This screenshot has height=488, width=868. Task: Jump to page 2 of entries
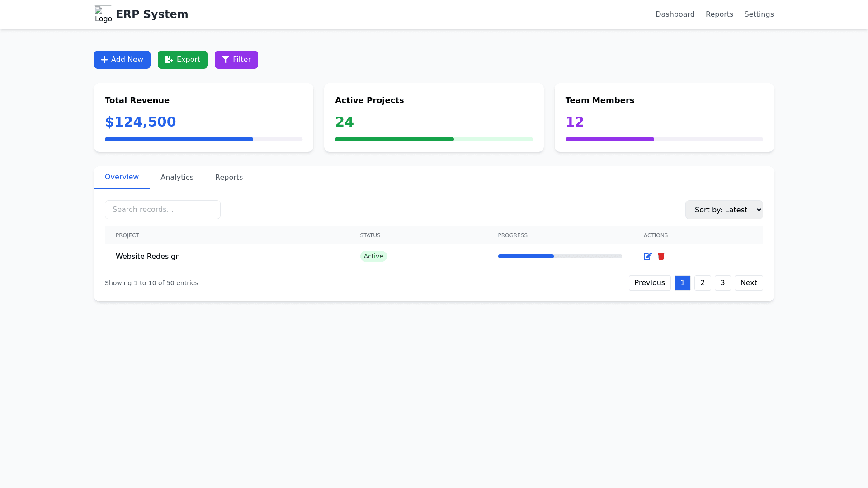pos(702,283)
